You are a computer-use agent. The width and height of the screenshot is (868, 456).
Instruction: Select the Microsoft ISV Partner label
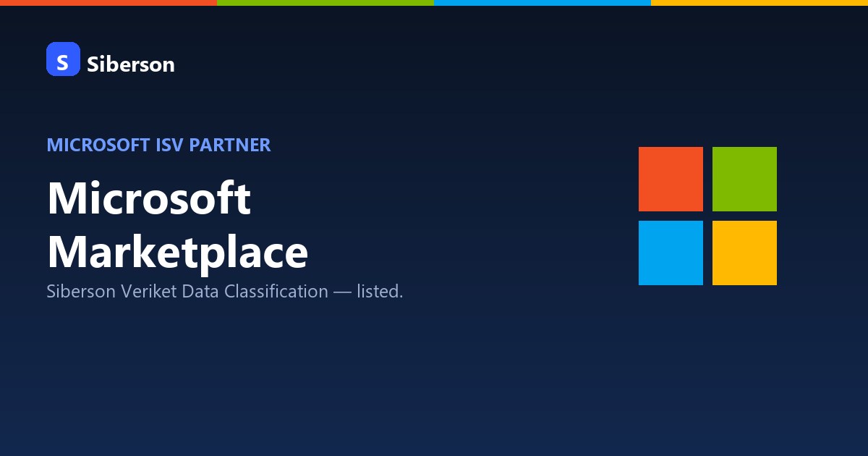click(158, 145)
